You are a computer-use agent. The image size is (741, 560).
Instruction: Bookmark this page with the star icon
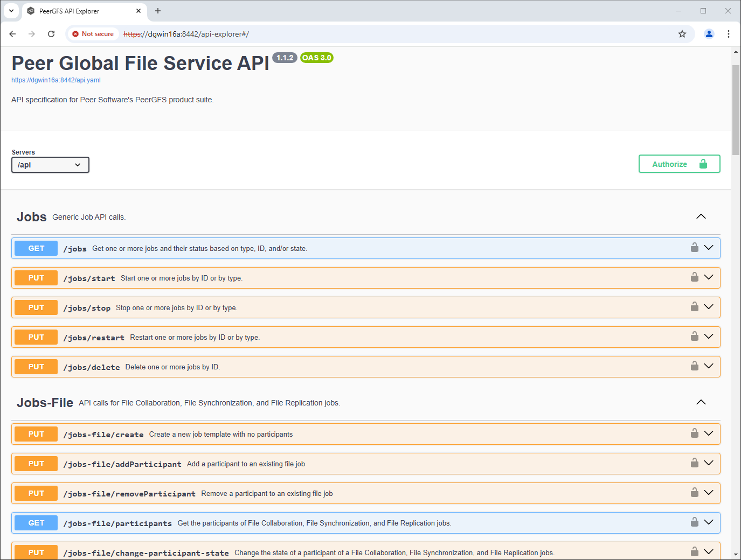pyautogui.click(x=682, y=34)
